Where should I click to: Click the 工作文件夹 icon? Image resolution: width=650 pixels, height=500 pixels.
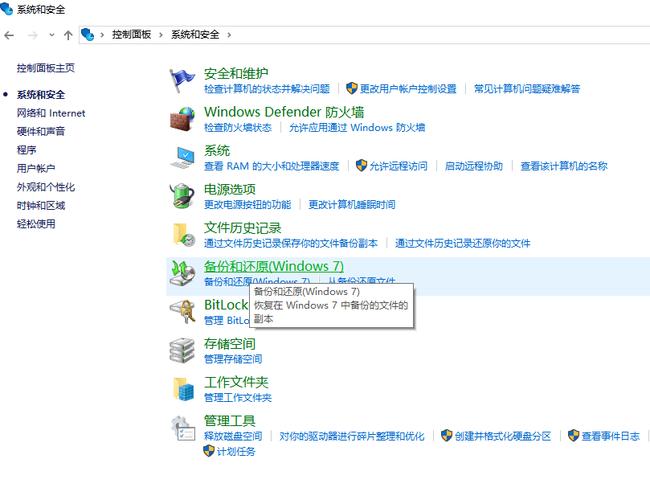point(182,388)
